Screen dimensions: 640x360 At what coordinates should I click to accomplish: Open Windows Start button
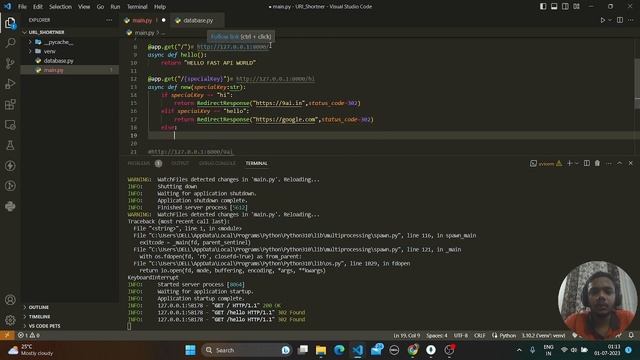pos(190,350)
